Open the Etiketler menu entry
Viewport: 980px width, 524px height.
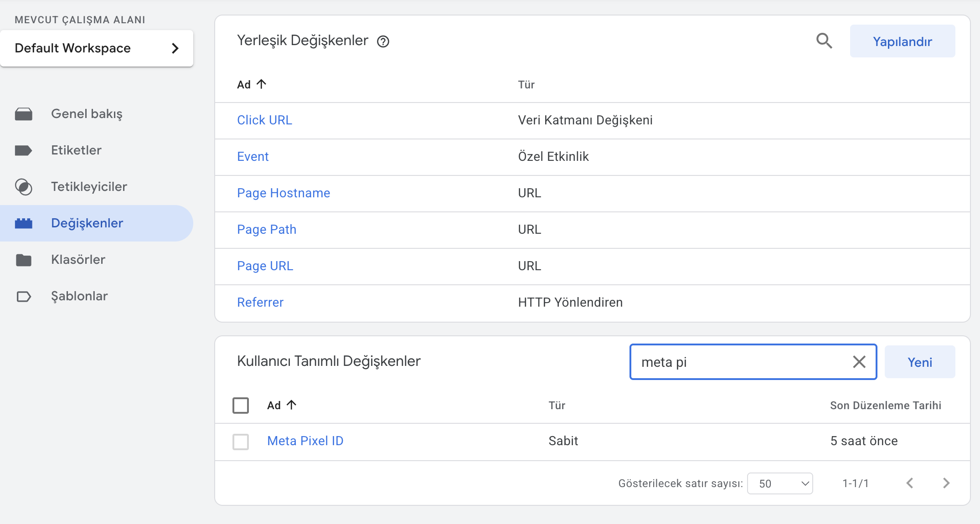coord(76,150)
